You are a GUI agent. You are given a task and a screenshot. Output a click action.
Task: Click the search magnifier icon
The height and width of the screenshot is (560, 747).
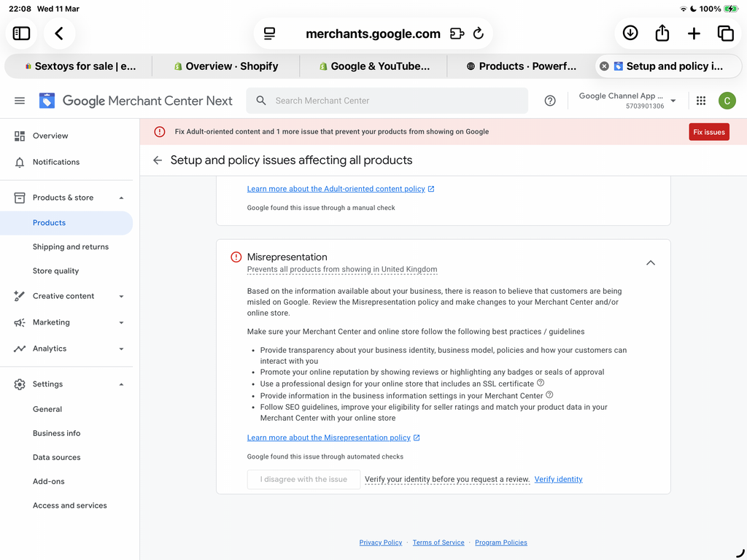coord(260,101)
